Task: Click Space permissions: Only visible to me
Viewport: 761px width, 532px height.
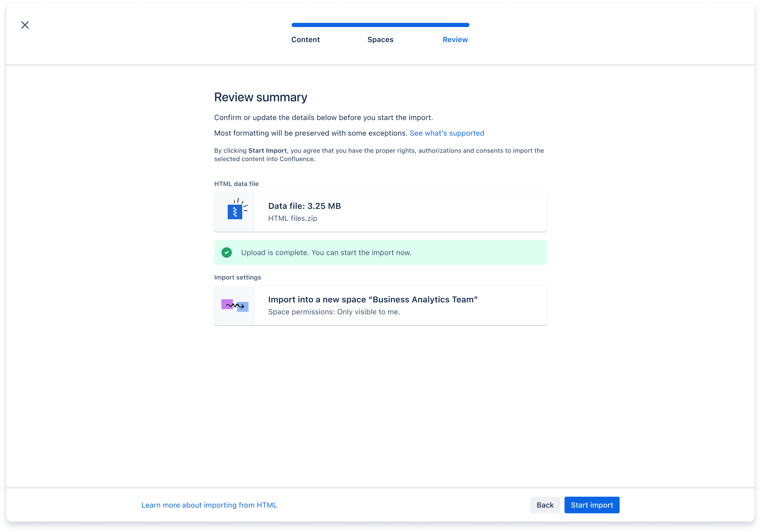Action: 334,312
